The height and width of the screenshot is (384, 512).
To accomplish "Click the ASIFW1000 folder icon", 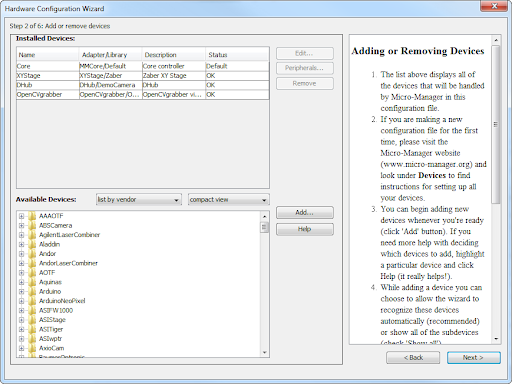I will 32,310.
